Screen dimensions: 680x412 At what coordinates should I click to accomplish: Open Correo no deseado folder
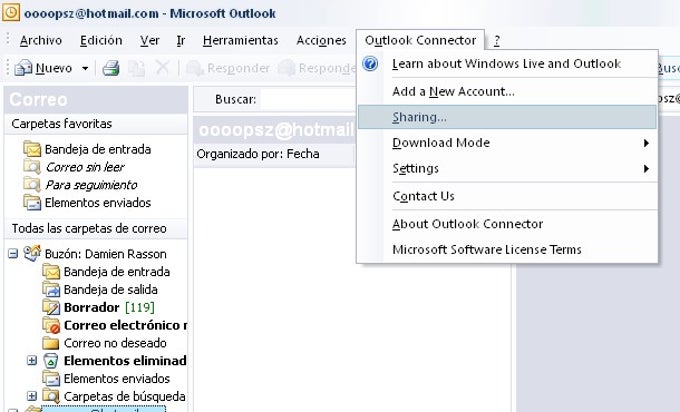click(115, 343)
